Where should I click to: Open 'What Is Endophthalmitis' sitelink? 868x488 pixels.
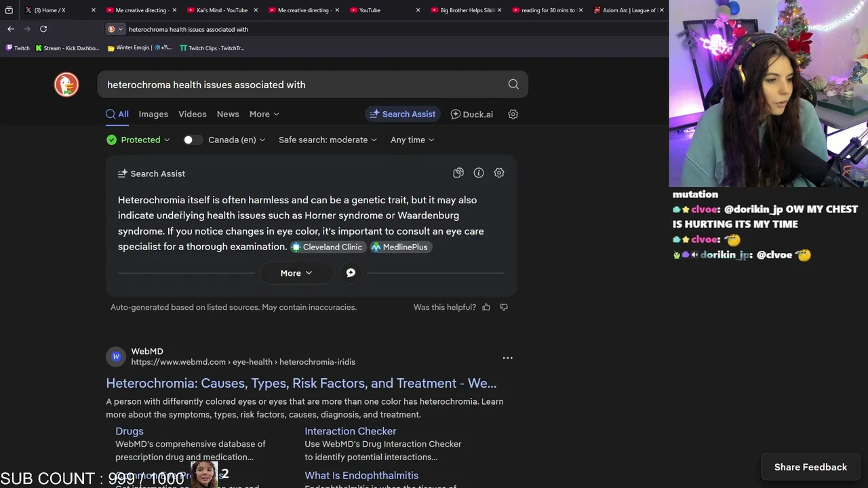361,476
